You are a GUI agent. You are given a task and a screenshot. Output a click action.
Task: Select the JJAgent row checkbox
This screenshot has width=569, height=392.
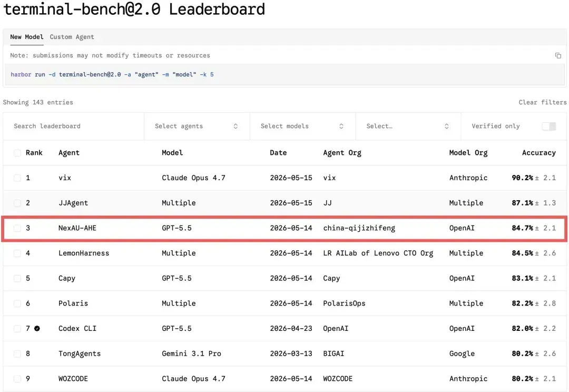(x=17, y=203)
